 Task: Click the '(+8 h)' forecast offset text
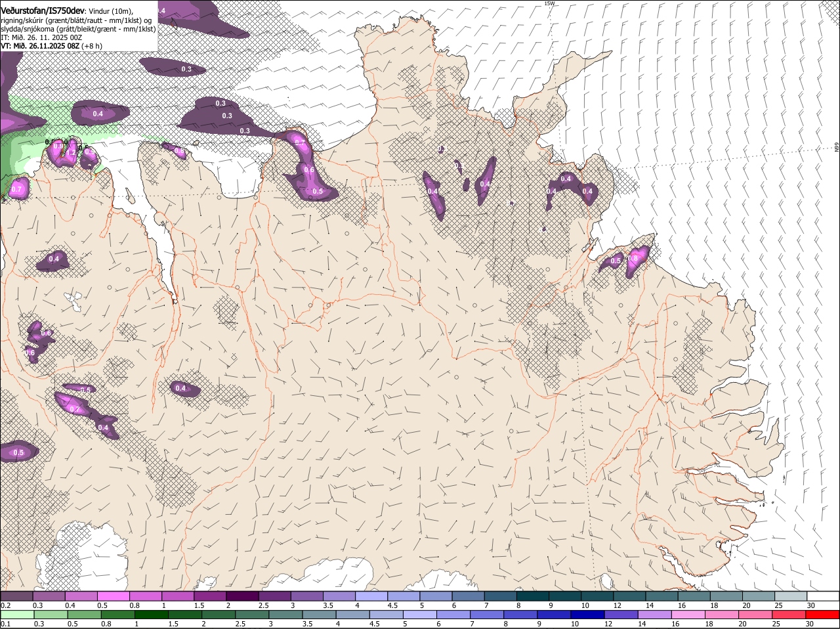(91, 46)
